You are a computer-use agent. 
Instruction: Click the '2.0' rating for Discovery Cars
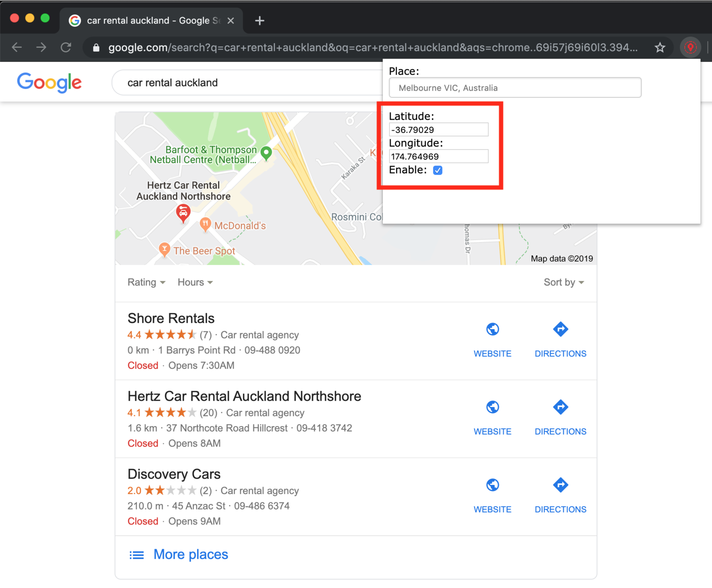134,491
